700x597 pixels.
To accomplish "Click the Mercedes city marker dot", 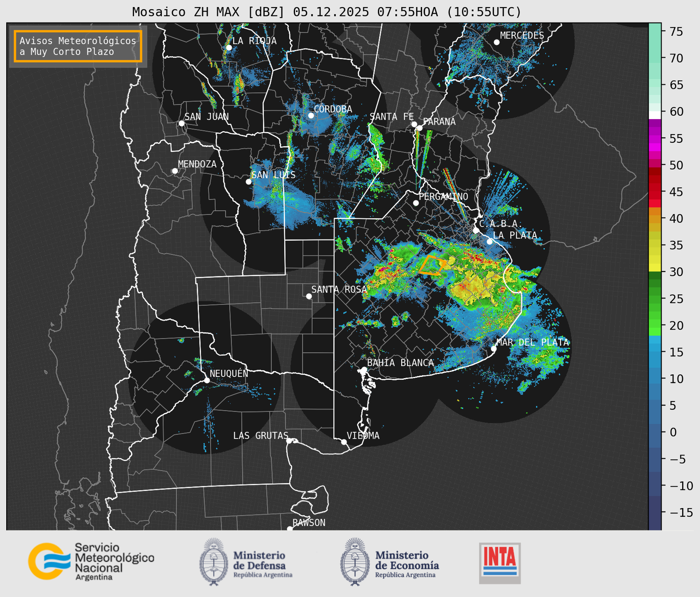I will click(496, 42).
